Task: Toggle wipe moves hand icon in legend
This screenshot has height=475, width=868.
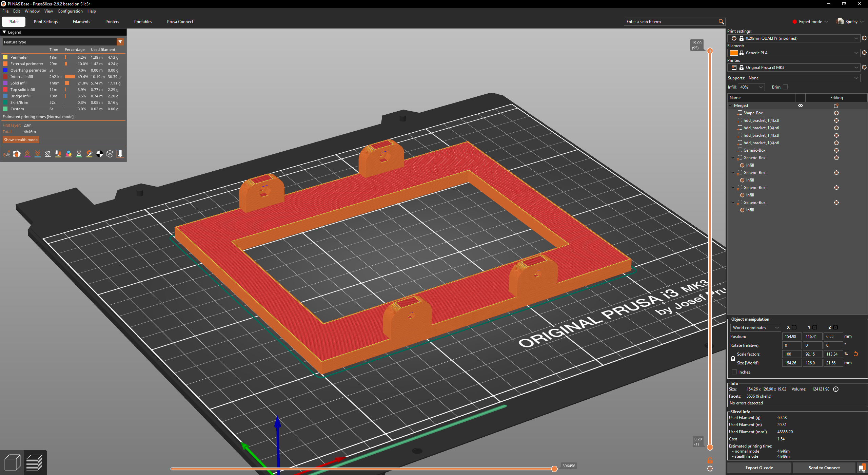Action: tap(17, 154)
